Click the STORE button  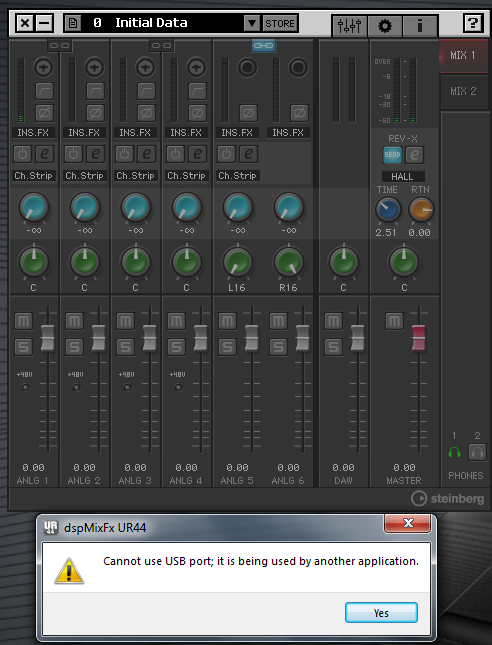280,23
